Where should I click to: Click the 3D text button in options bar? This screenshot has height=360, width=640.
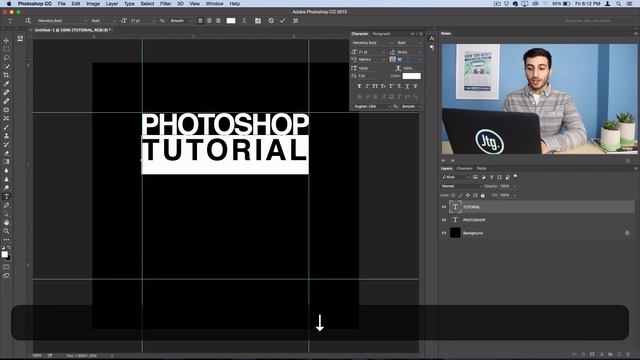pyautogui.click(x=296, y=21)
